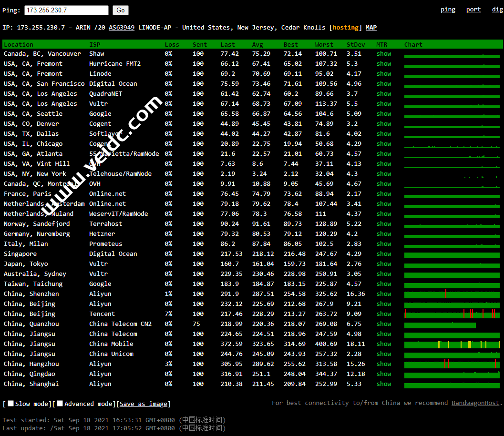Viewport: 504px width, 436px height.
Task: Visit the BandwagonHost recommendation link
Action: [475, 403]
